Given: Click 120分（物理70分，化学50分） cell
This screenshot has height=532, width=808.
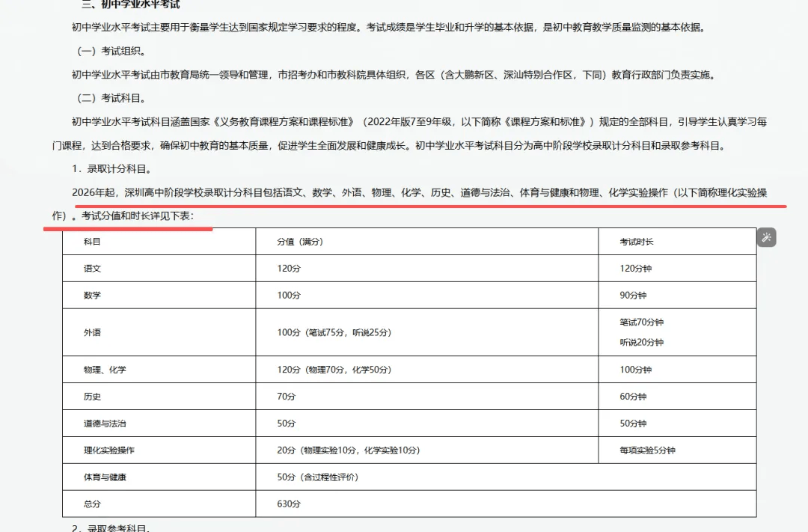Looking at the screenshot, I should 426,369.
